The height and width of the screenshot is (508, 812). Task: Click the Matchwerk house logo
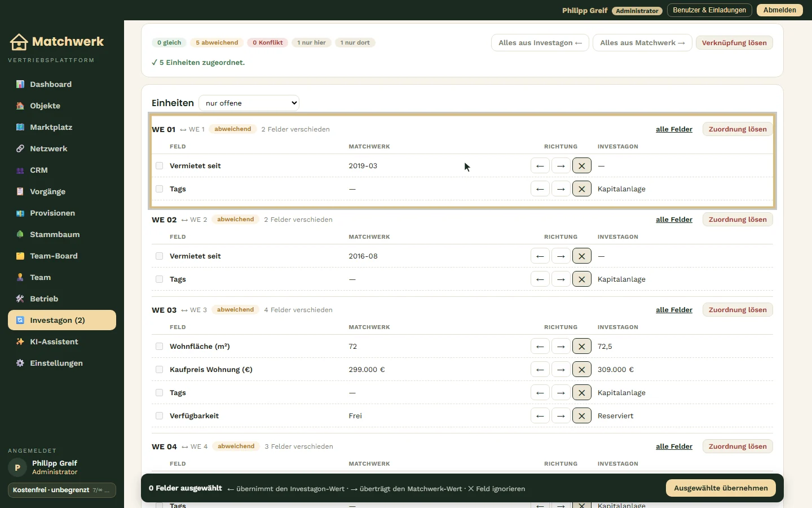click(19, 42)
